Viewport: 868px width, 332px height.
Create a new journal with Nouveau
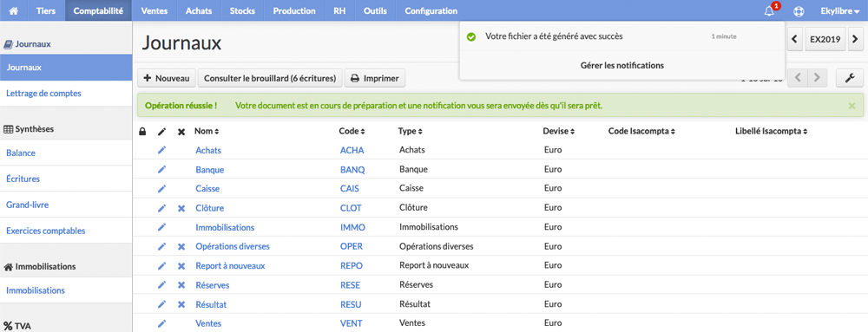point(167,78)
